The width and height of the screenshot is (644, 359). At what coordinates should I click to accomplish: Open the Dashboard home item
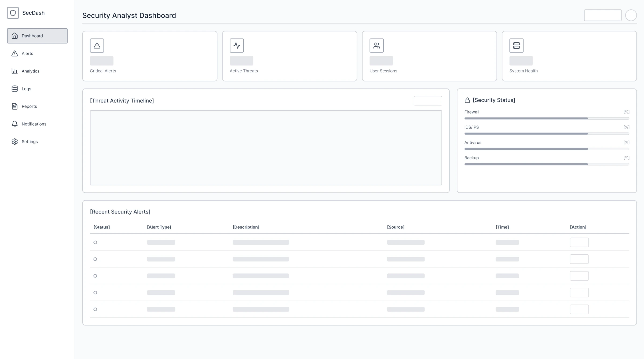[37, 36]
